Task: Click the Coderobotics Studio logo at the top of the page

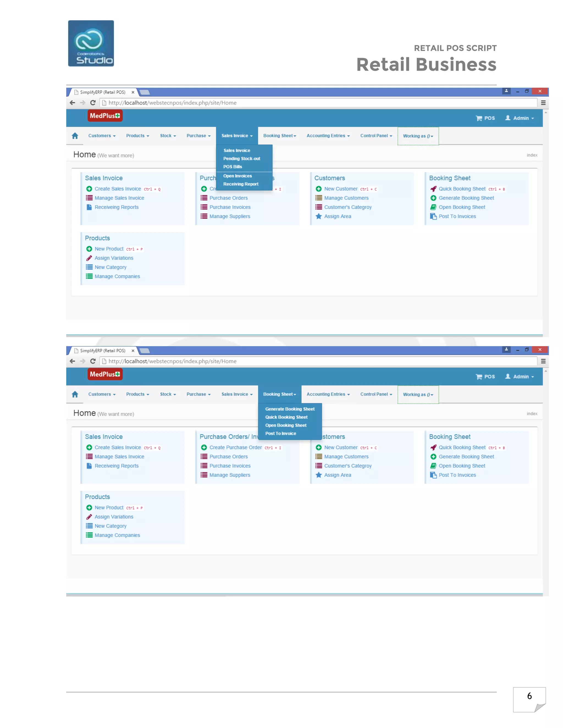Action: coord(91,43)
